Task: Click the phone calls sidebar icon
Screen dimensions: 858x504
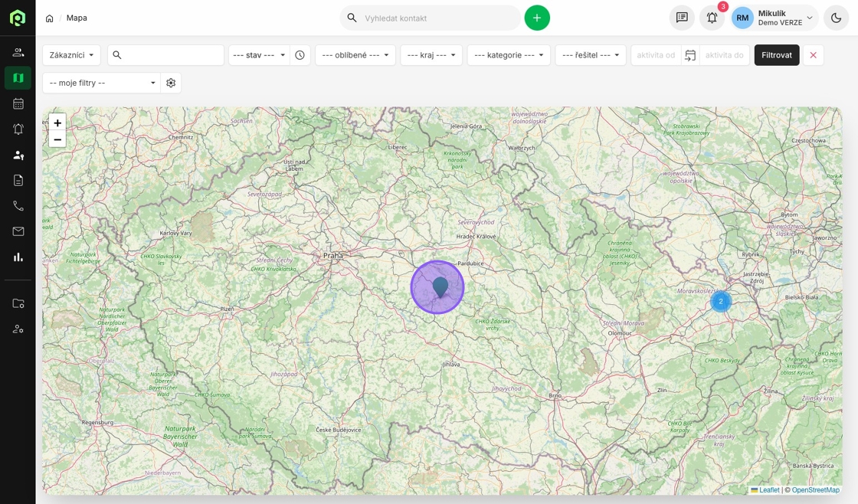Action: tap(18, 206)
